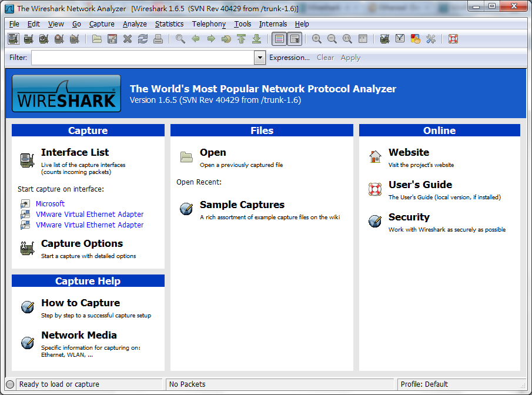Screen dimensions: 532x395
Task: Open Capture filters toolbar icon
Action: [385, 39]
